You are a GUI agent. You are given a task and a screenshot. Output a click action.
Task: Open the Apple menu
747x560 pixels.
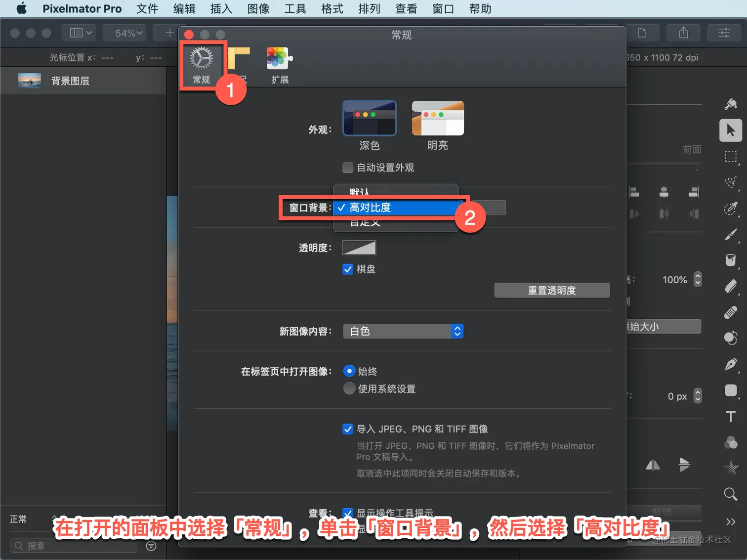pyautogui.click(x=21, y=9)
